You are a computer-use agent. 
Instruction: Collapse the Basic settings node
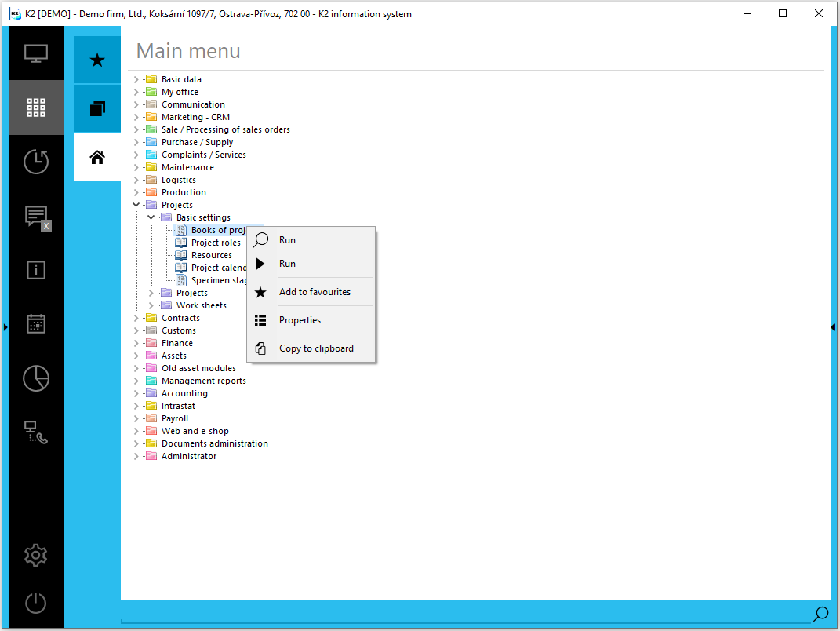pyautogui.click(x=151, y=217)
